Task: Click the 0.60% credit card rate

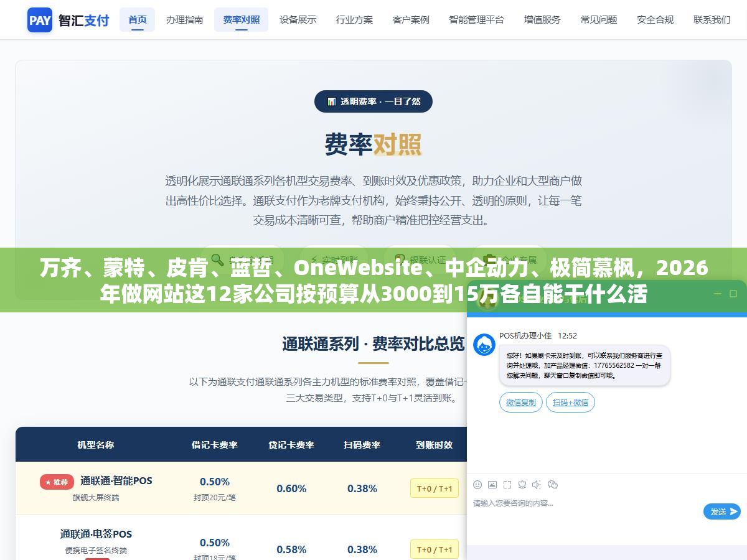Action: (x=291, y=488)
